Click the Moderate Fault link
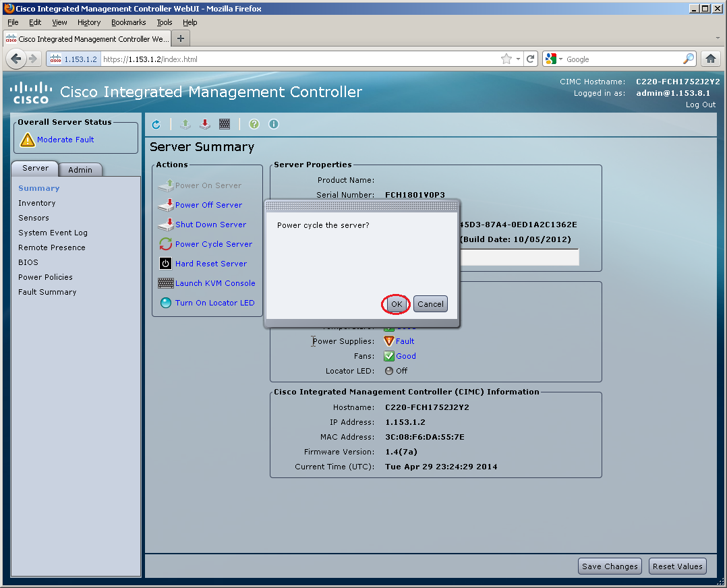Screen dimensions: 727x588 65,140
